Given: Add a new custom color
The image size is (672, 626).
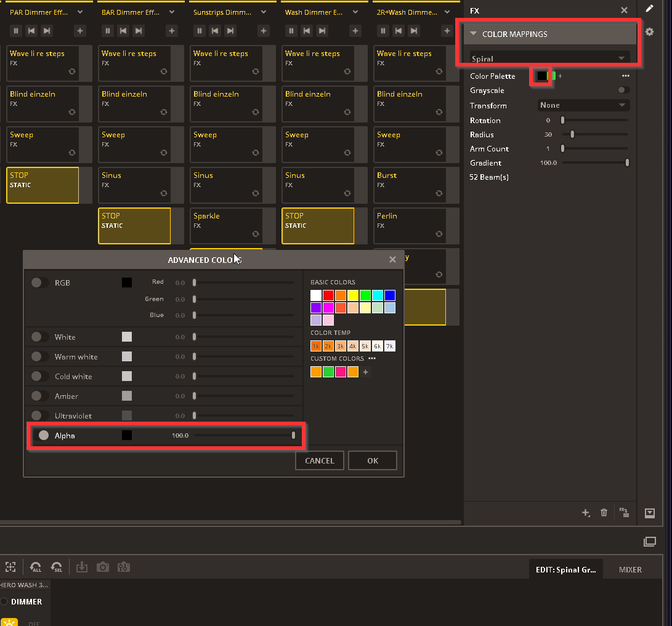Looking at the screenshot, I should [x=366, y=372].
